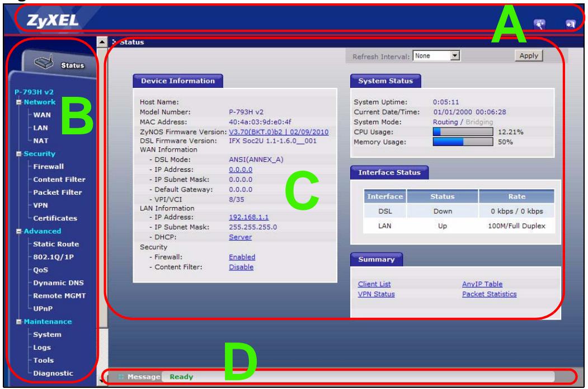The image size is (588, 389).
Task: Click the Logout icon in header
Action: pos(570,25)
